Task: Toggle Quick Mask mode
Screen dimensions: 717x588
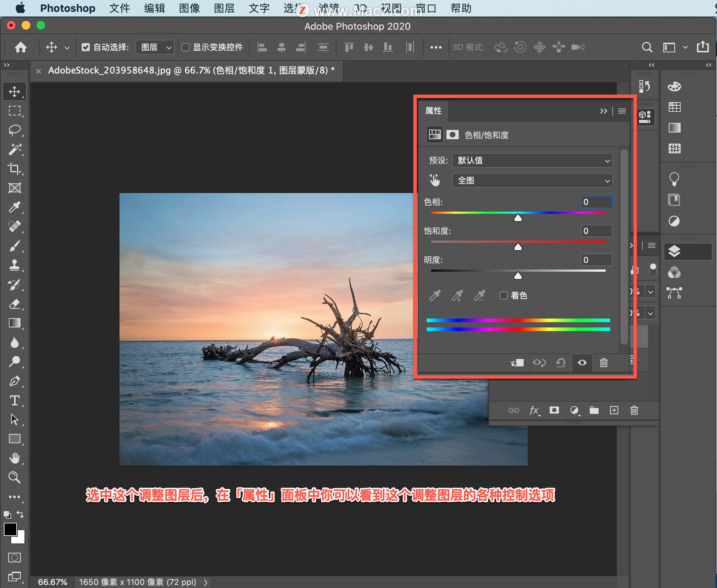Action: [x=15, y=558]
